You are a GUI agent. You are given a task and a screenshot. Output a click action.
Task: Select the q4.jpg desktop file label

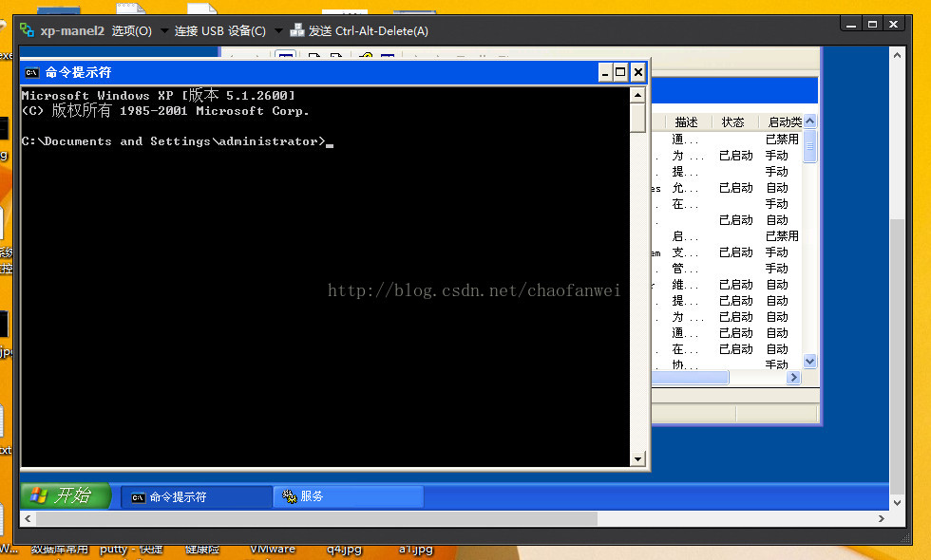(x=344, y=550)
